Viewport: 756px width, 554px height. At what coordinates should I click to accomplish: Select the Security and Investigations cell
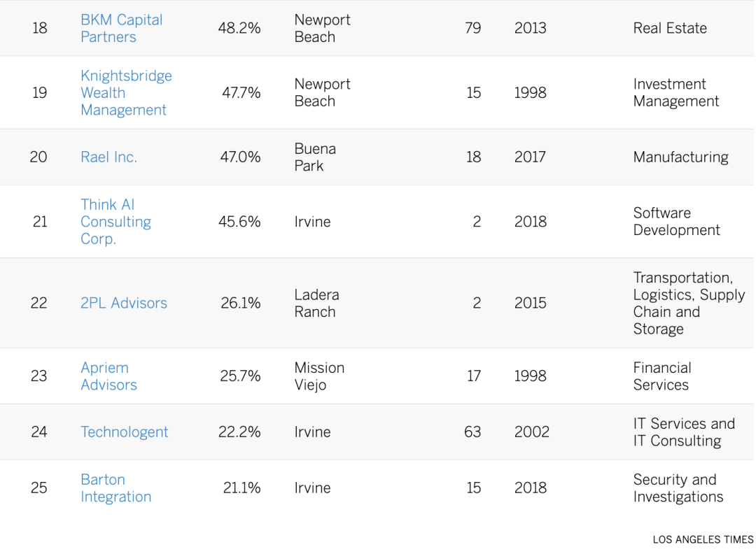(678, 488)
